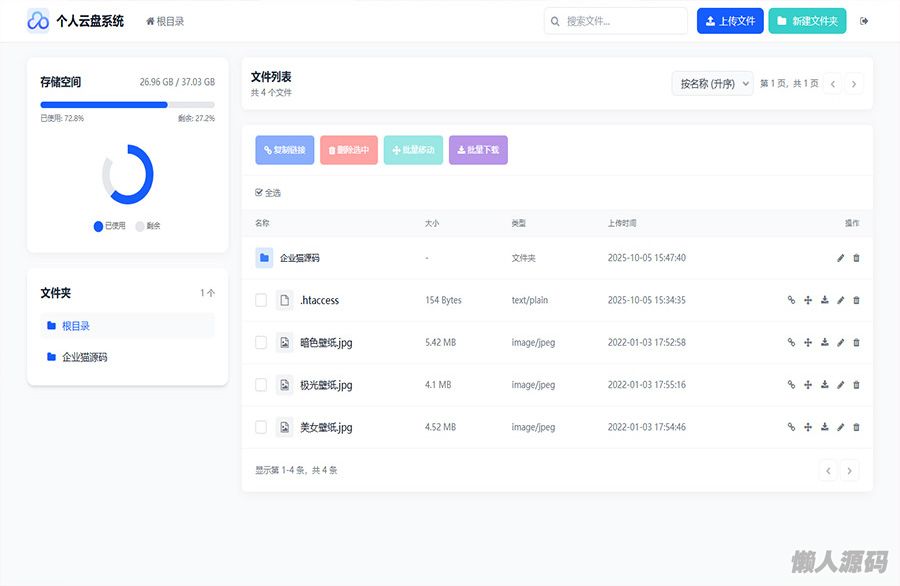Select the 暗色壁纸.jpg checkbox

coord(261,342)
